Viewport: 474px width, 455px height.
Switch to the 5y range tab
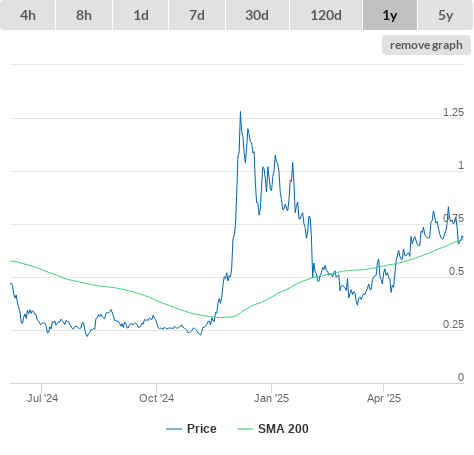pyautogui.click(x=445, y=15)
